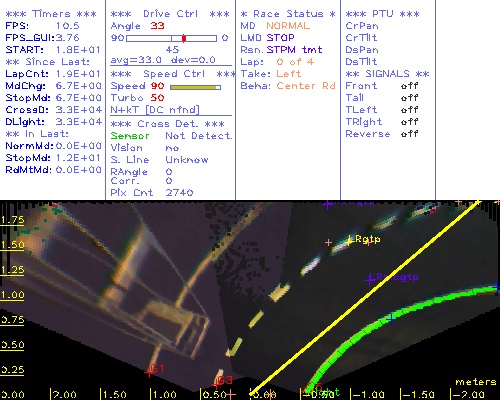
Task: Click the red marker on Angle slider
Action: click(x=184, y=38)
